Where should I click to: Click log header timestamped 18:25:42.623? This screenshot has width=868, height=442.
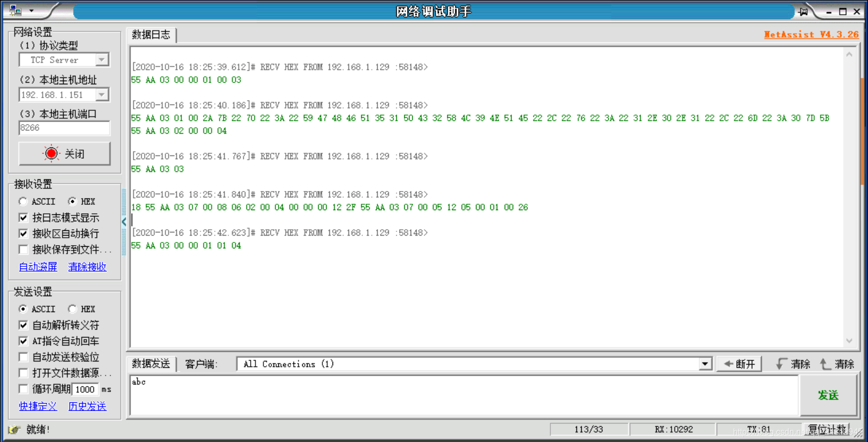pos(279,233)
